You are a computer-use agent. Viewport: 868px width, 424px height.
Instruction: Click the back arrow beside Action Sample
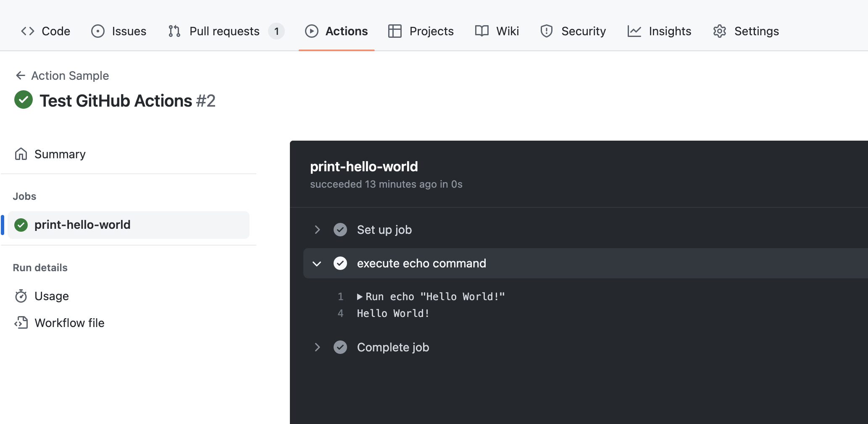coord(20,76)
